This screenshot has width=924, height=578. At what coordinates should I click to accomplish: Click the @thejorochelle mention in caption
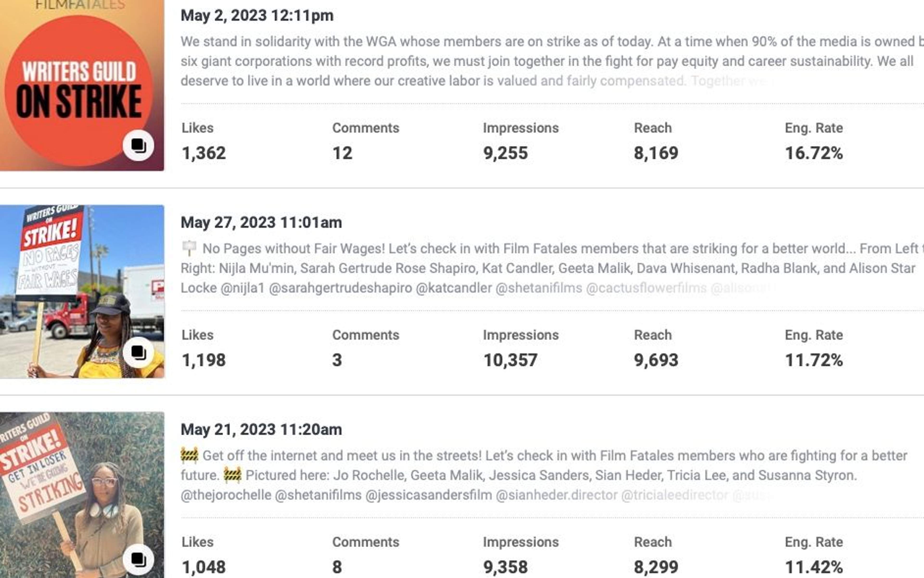pos(226,495)
